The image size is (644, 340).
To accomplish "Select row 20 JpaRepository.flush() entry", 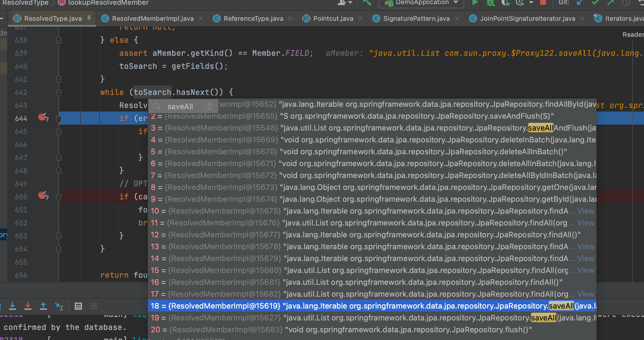I will point(372,330).
